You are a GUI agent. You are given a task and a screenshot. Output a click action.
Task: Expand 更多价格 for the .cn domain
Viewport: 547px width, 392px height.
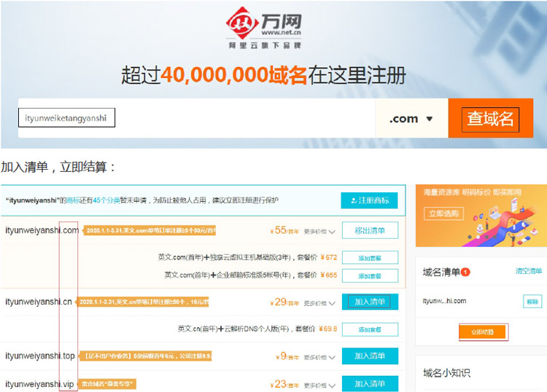point(319,303)
